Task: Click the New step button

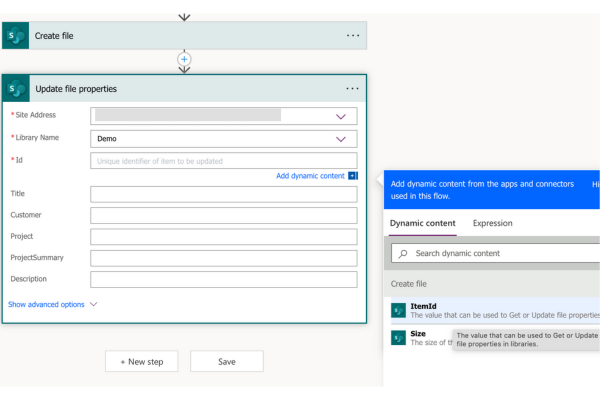Action: click(142, 361)
